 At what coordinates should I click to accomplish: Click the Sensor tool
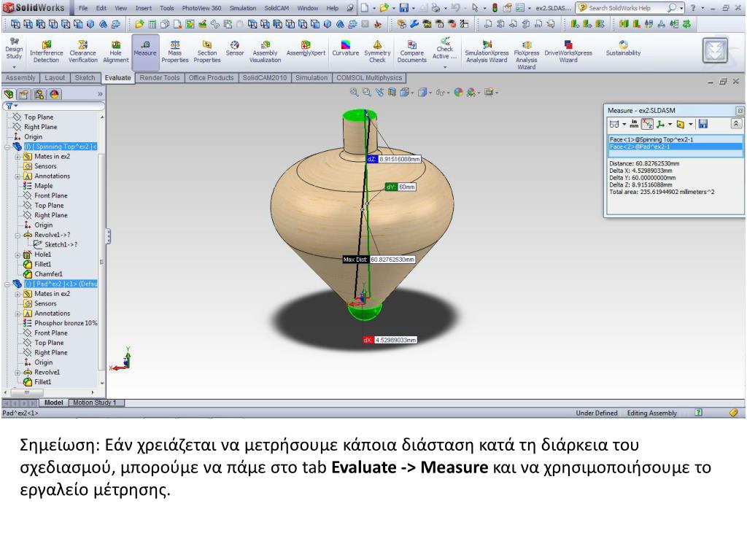pos(234,49)
